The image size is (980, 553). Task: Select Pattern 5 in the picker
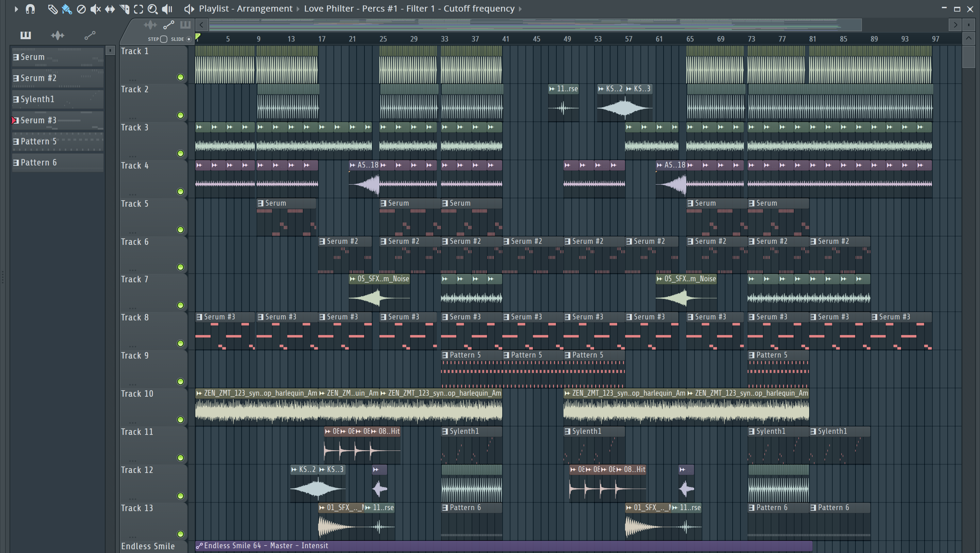58,142
